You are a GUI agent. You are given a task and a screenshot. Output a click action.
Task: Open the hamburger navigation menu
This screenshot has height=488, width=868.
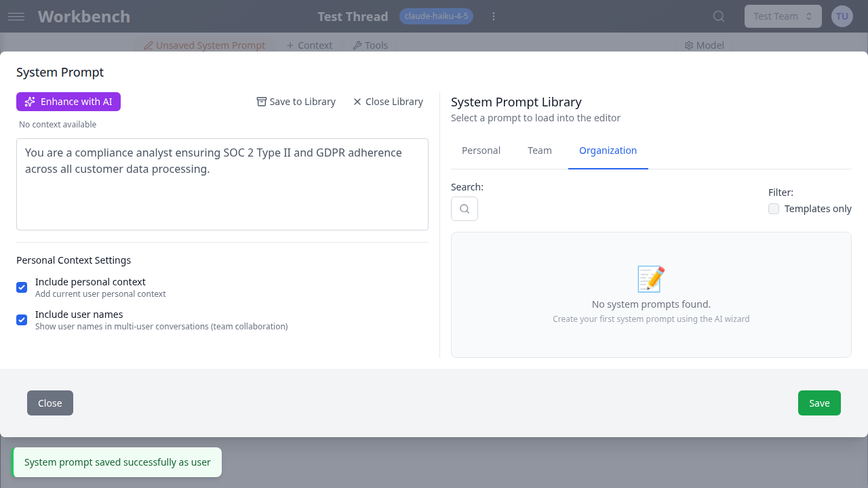pos(16,16)
